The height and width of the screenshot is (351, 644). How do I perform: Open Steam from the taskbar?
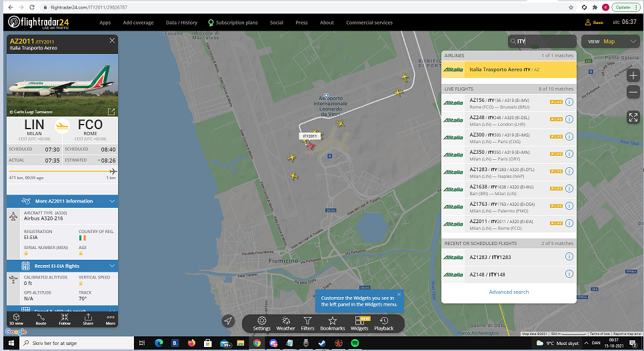(322, 343)
